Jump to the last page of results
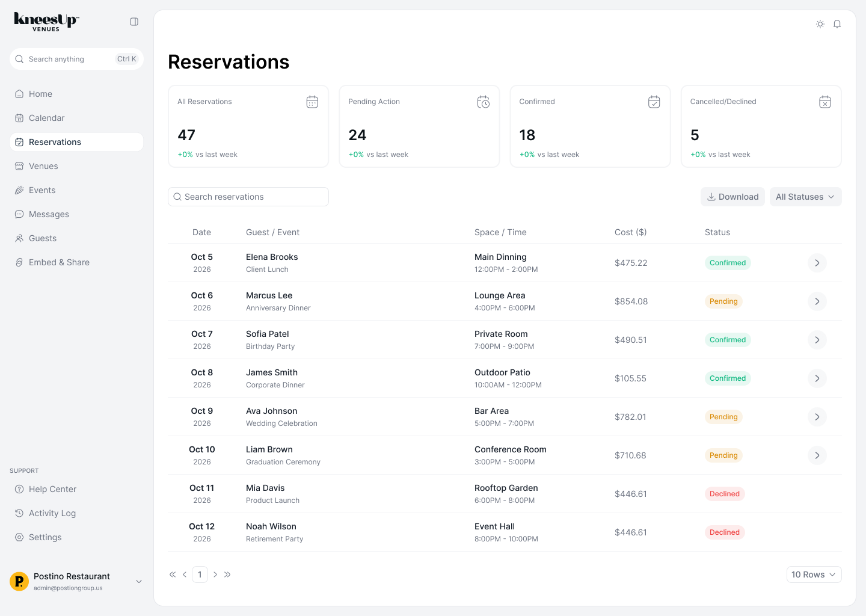Screen dimensions: 866x616 point(227,574)
